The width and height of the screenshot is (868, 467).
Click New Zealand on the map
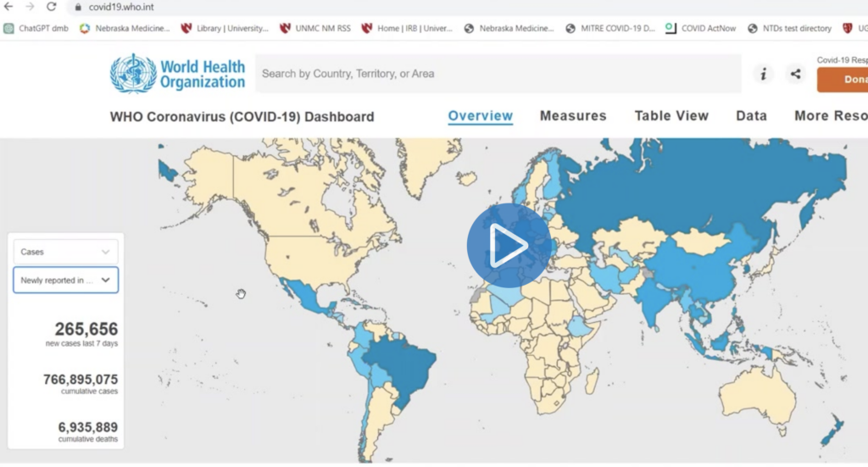834,431
